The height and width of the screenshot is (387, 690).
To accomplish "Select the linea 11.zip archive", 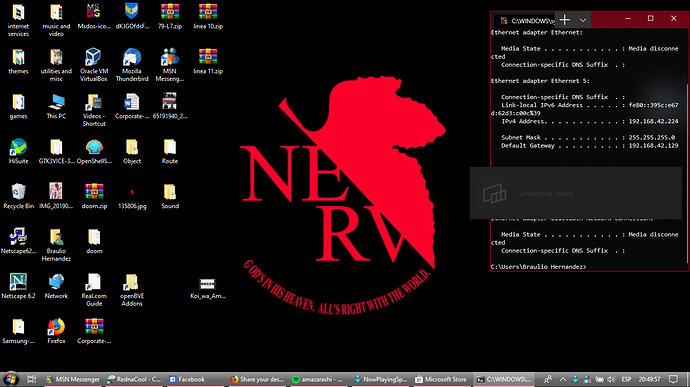I will (x=208, y=61).
